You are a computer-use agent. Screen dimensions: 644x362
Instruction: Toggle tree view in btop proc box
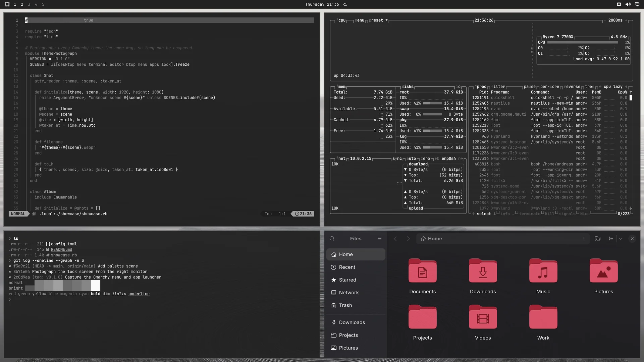coord(589,86)
